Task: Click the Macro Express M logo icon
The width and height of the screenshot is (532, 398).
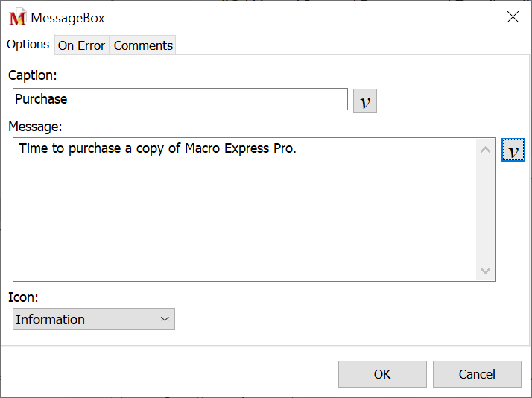Action: pyautogui.click(x=17, y=18)
